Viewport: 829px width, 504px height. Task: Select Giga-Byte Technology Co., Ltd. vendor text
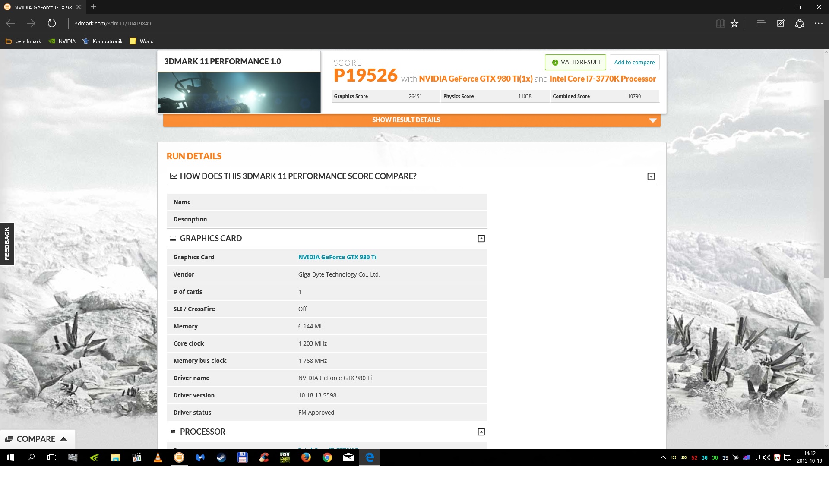339,274
